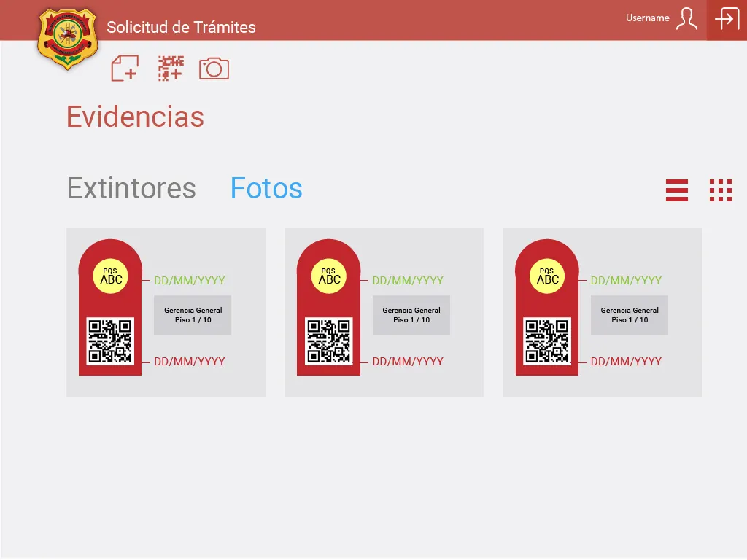Click the PQS ABC badge on first card
The width and height of the screenshot is (747, 560).
tap(111, 276)
